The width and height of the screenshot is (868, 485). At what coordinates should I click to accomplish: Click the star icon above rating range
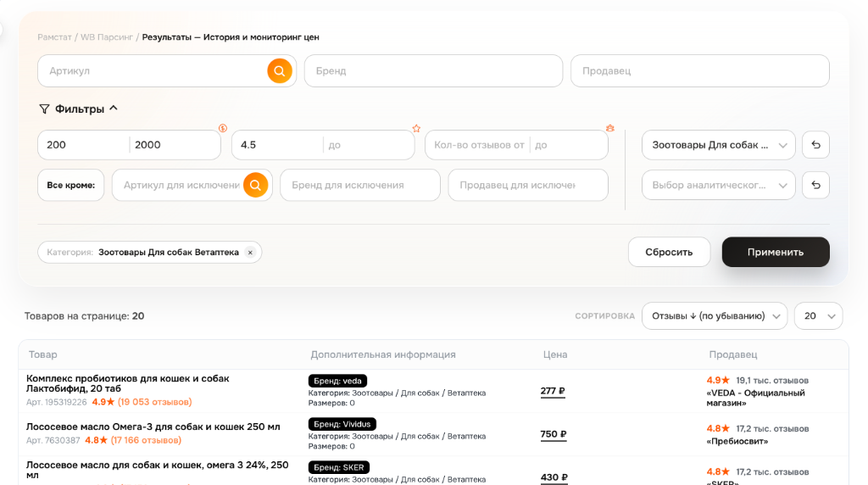tap(416, 128)
